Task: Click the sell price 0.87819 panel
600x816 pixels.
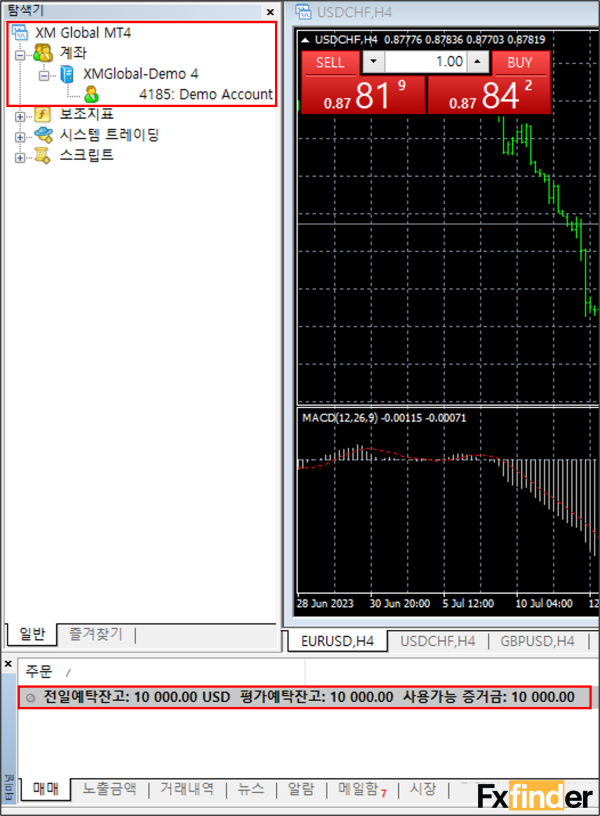Action: (x=363, y=95)
